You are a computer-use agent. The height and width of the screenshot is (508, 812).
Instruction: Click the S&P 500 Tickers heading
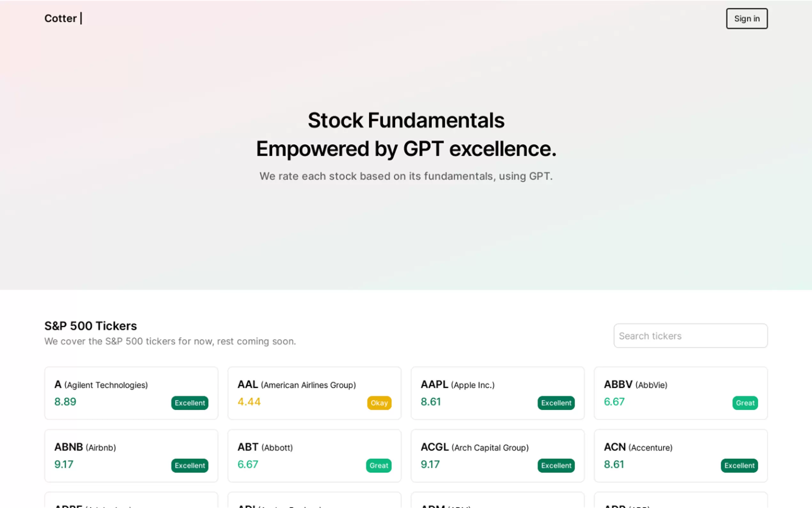pos(91,326)
